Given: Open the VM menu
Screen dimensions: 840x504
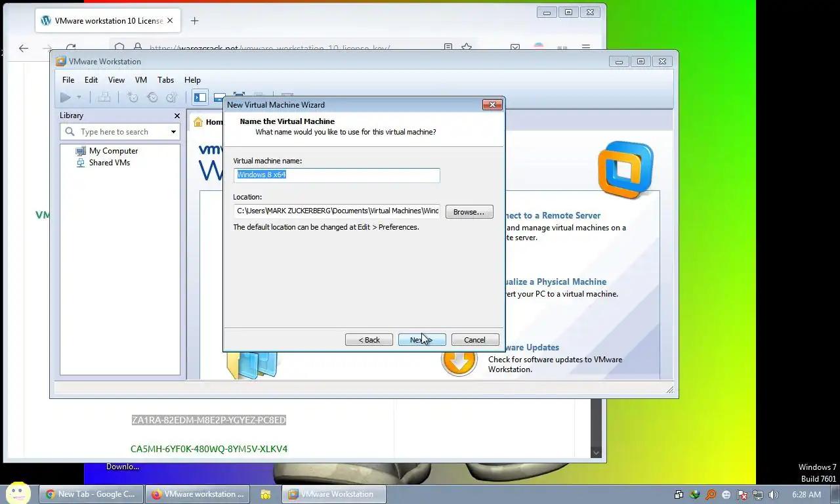Looking at the screenshot, I should tap(141, 80).
